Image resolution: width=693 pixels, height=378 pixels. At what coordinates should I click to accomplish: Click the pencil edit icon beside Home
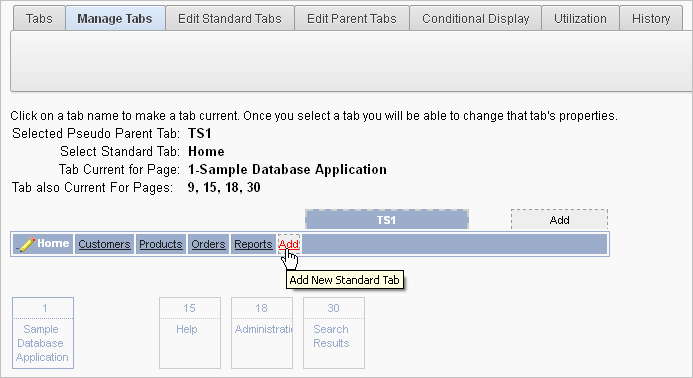(x=27, y=244)
